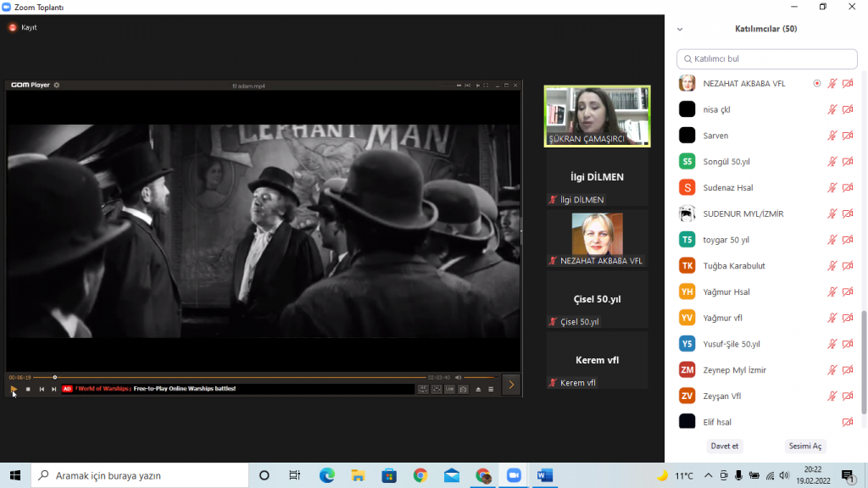The width and height of the screenshot is (868, 488).
Task: Open the GOM Player control panel icon
Action: tap(436, 388)
